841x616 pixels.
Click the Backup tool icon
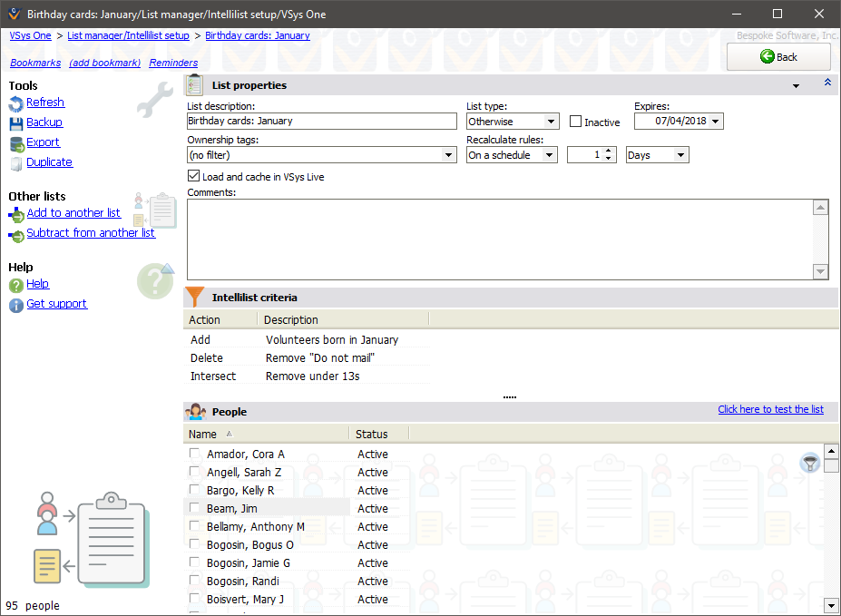(15, 122)
